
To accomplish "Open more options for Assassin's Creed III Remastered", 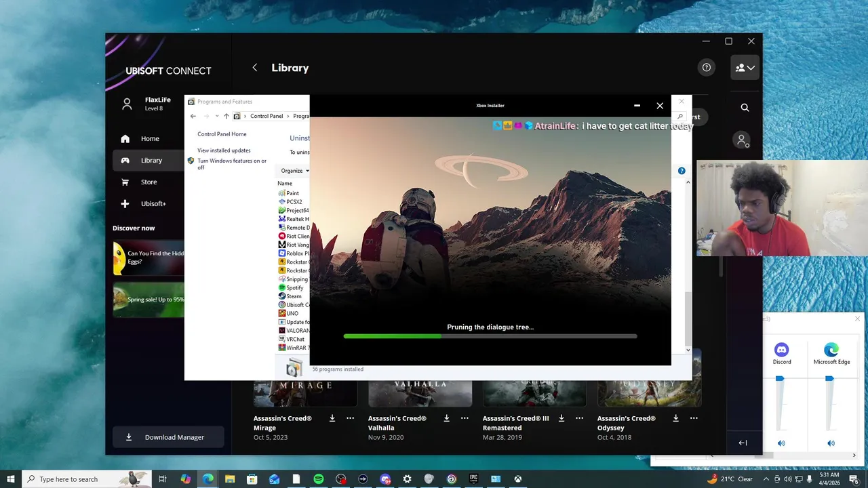I will coord(579,418).
